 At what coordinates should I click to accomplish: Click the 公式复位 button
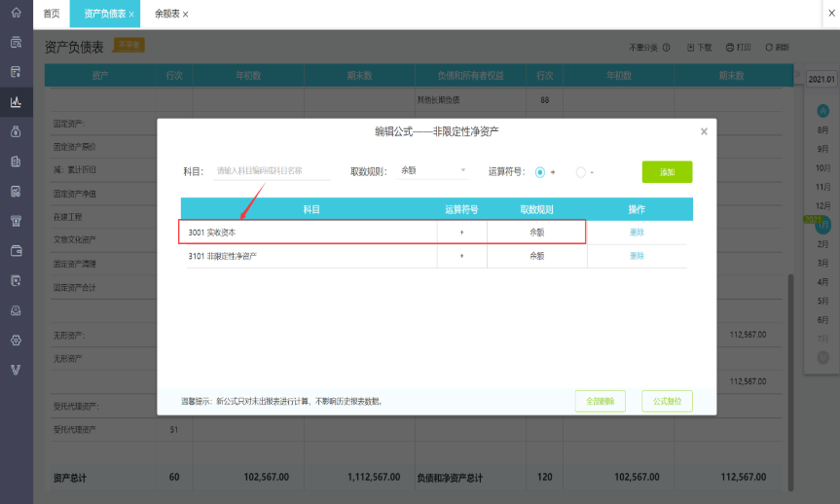pyautogui.click(x=667, y=401)
